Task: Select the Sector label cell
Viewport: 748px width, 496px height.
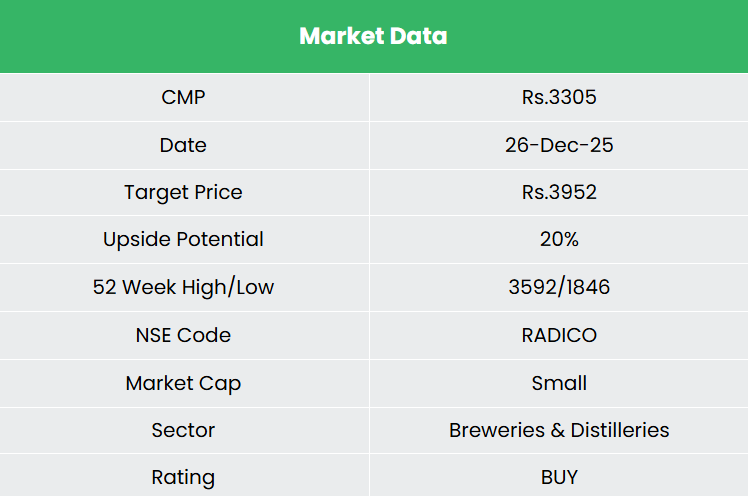Action: point(183,430)
